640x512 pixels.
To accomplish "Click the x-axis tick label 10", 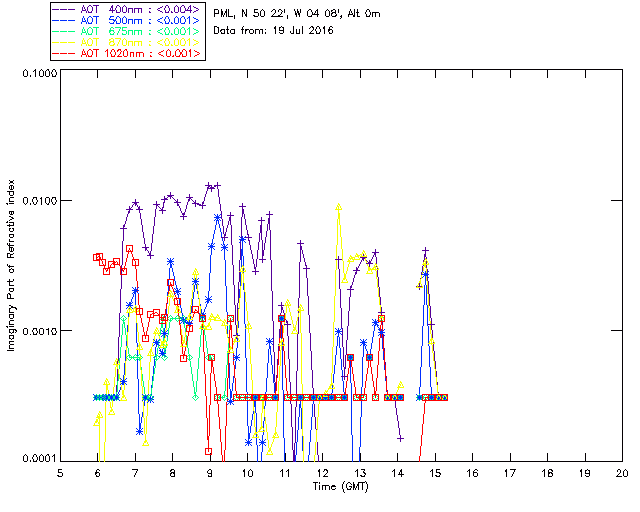I will coord(247,473).
